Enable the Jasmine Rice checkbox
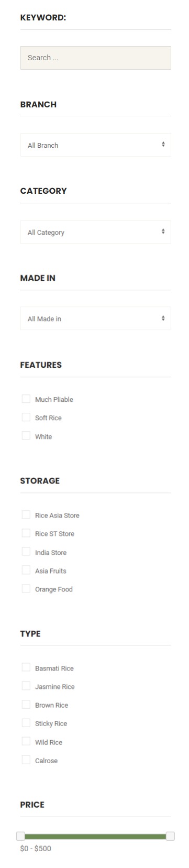The width and height of the screenshot is (189, 868). click(26, 686)
